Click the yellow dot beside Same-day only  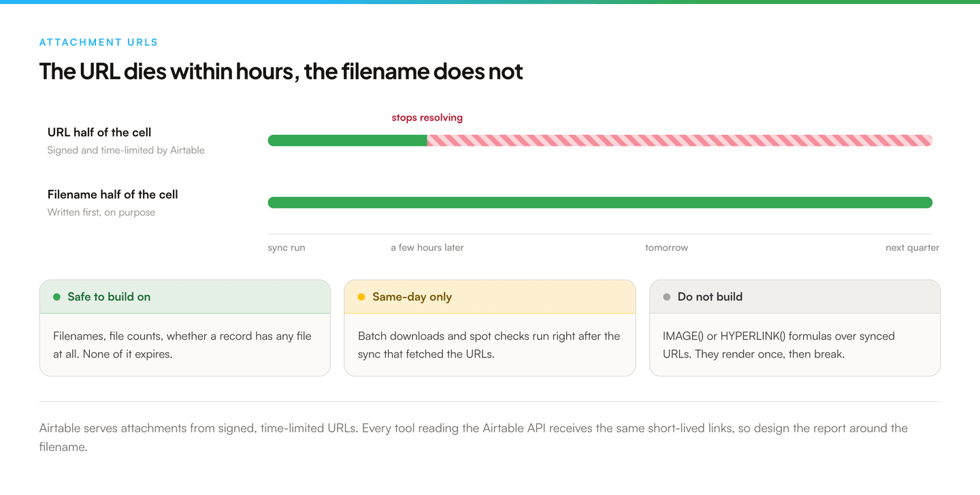pos(361,297)
